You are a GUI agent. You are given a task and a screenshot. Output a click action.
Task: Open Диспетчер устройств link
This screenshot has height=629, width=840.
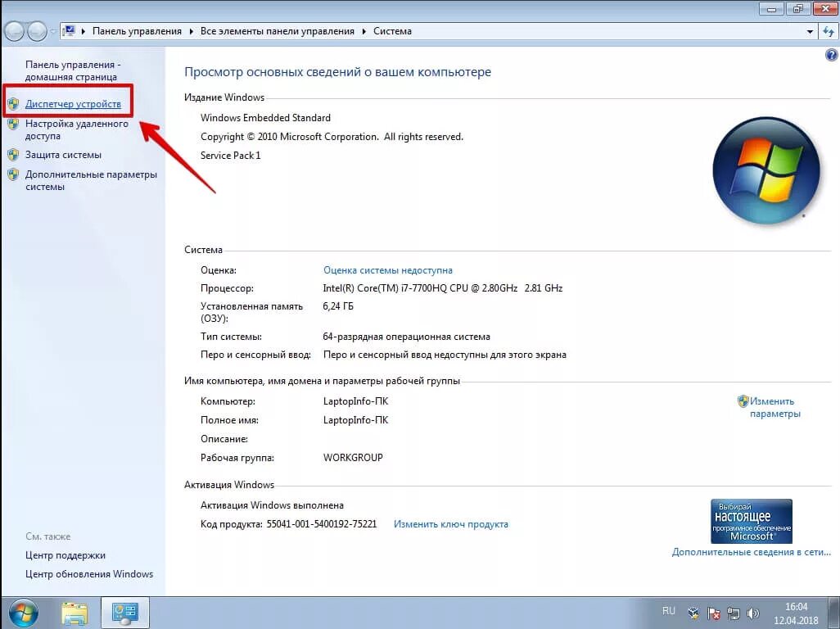point(73,104)
